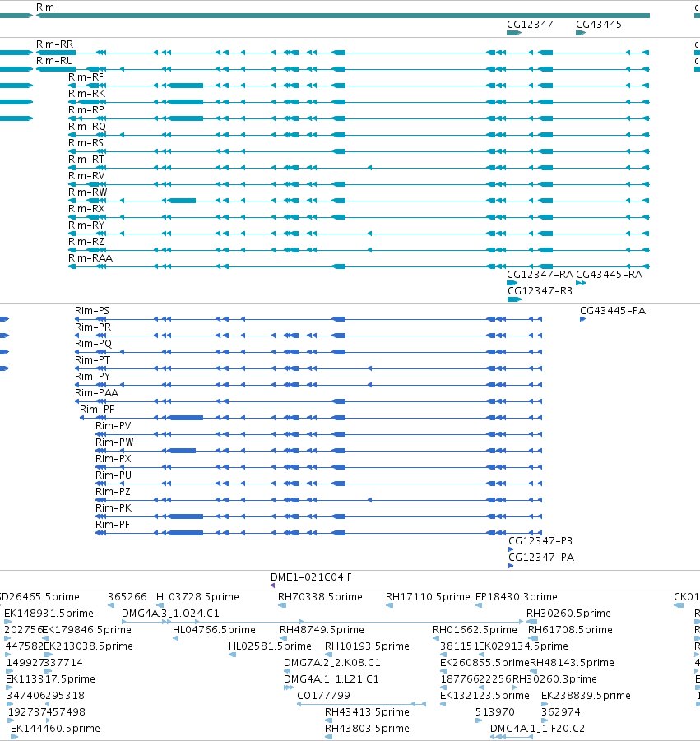The image size is (700, 741).
Task: Click the purple DME1-021C04.F arrow marker
Action: pos(273,586)
